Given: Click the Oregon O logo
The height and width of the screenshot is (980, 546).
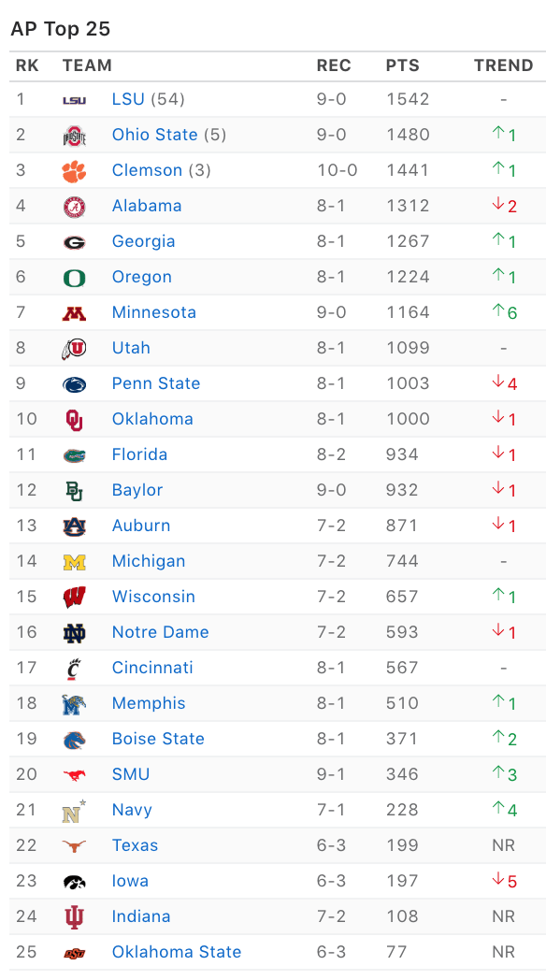Looking at the screenshot, I should pos(75,278).
